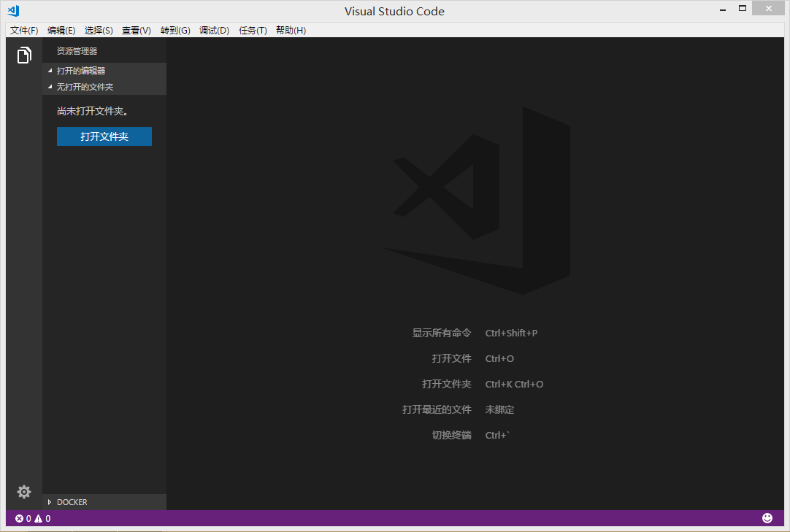Click the 未绑定 keybinding text
Screen dimensions: 790x532
coord(500,409)
